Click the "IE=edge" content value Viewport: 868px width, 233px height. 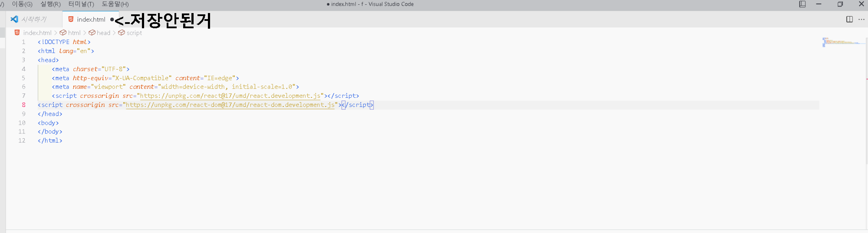pos(220,78)
